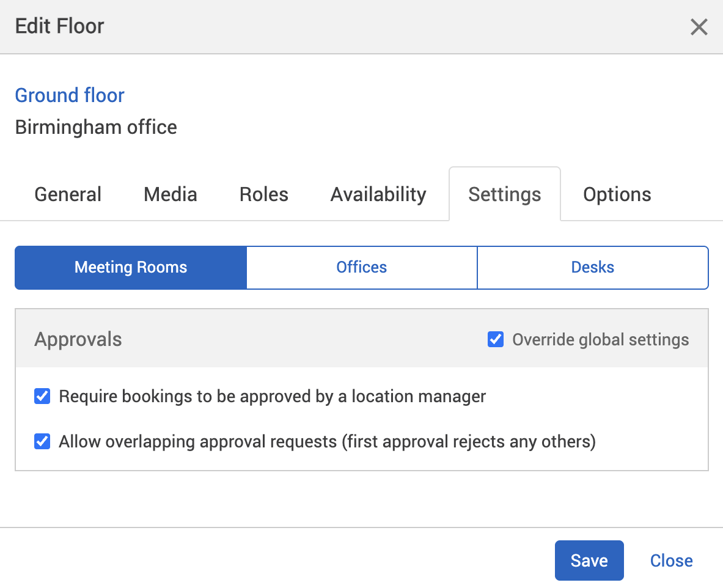Open the Options tab
The width and height of the screenshot is (723, 588).
tap(617, 194)
